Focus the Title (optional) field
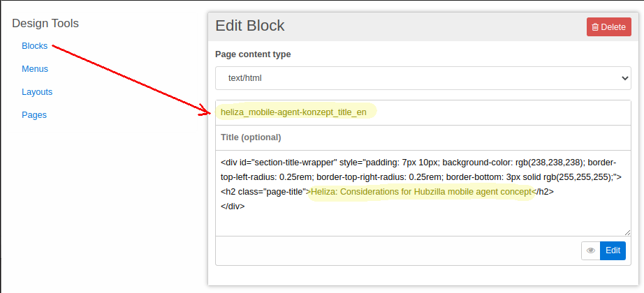Image resolution: width=644 pixels, height=293 pixels. point(423,137)
